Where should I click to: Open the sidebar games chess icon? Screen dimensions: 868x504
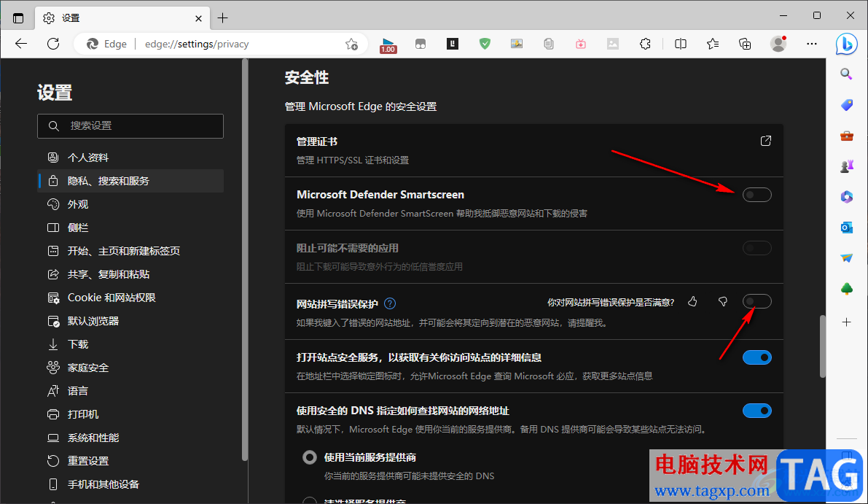(x=846, y=166)
